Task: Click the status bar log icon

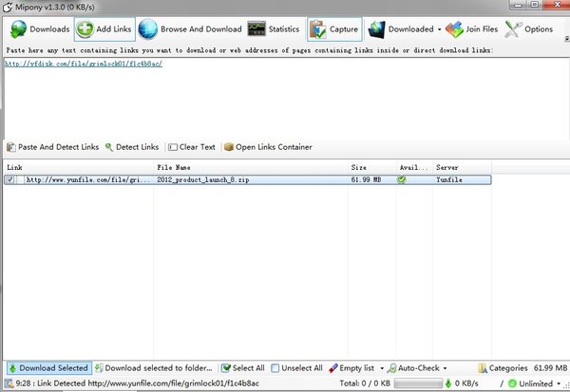Action: (x=9, y=383)
